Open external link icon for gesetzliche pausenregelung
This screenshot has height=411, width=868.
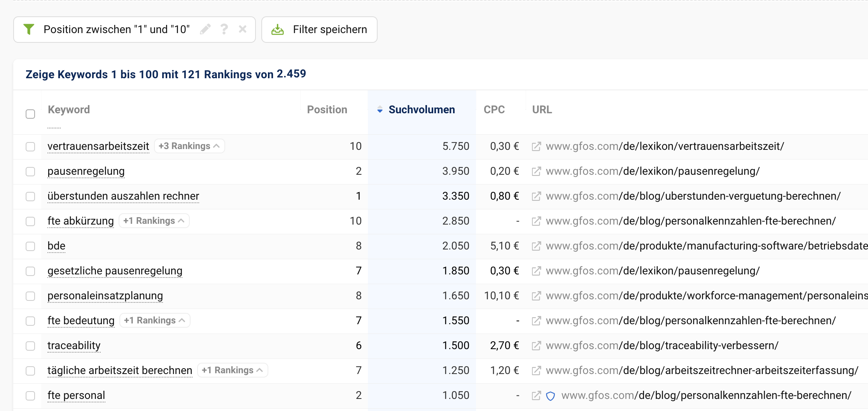[536, 271]
